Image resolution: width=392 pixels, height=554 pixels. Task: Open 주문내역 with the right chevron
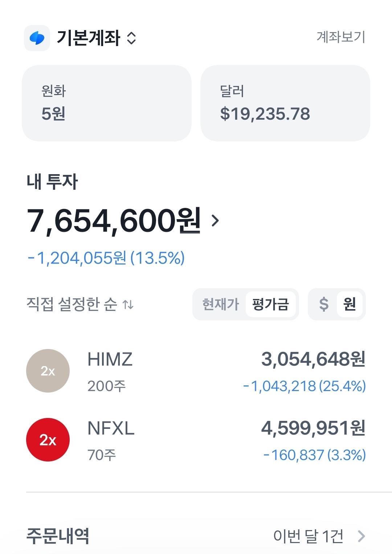click(x=361, y=536)
